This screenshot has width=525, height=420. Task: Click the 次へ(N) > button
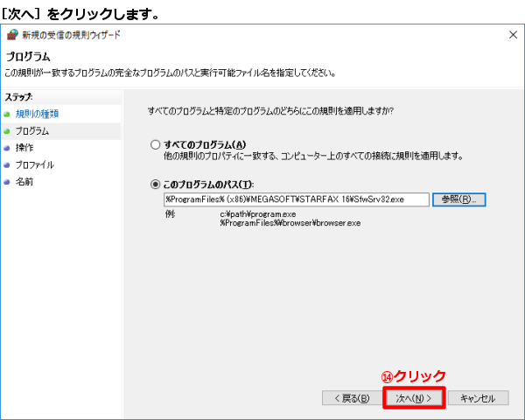[414, 398]
